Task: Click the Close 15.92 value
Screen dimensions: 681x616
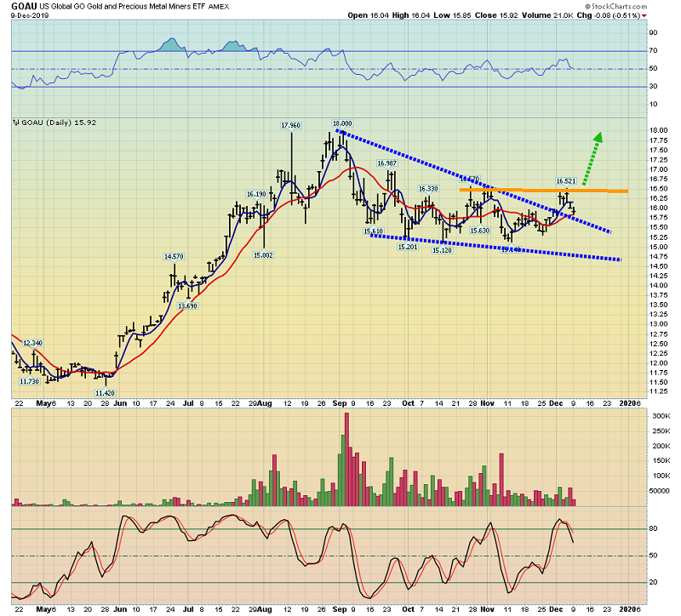Action: (496, 15)
